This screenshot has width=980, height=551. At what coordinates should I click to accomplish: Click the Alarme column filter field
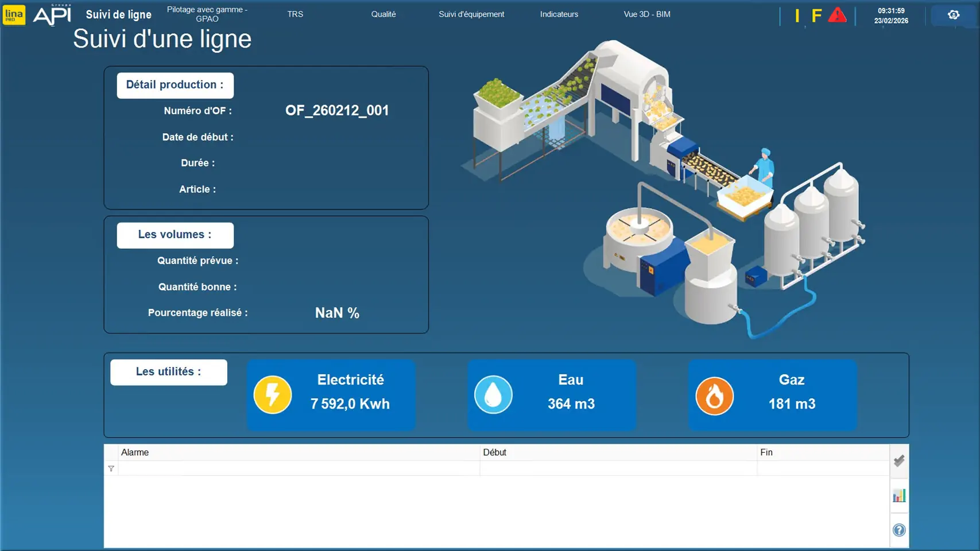point(299,469)
